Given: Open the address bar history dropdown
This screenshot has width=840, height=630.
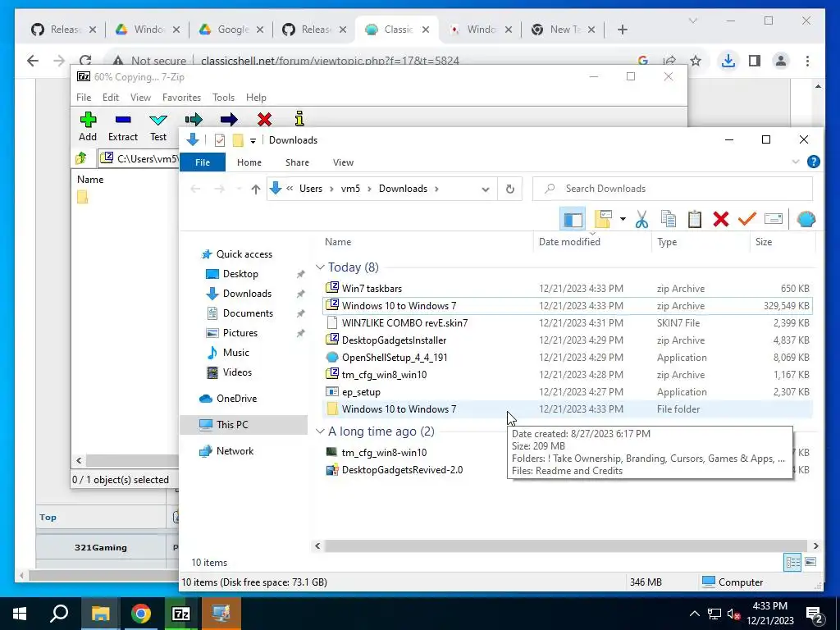Looking at the screenshot, I should click(486, 189).
